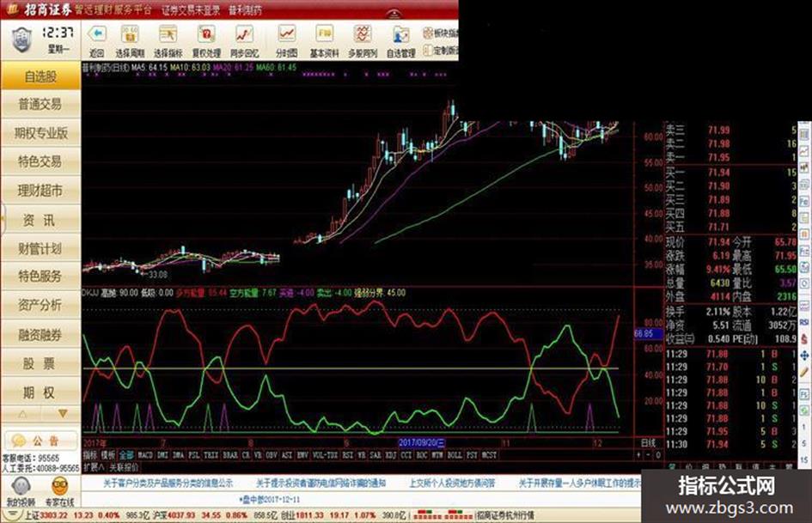Click the 返回 back arrow icon
Image resolution: width=812 pixels, height=523 pixels.
(x=97, y=34)
